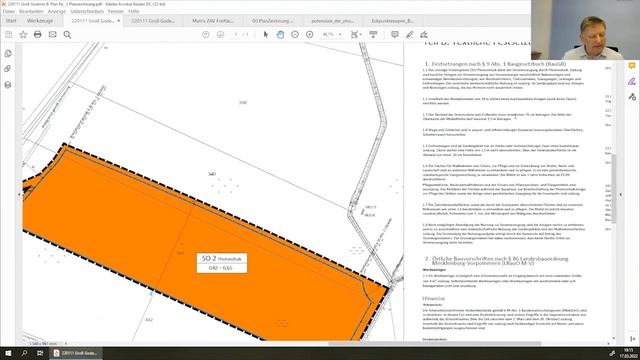
Task: Click the Save file icon in toolbar
Action: click(8, 35)
